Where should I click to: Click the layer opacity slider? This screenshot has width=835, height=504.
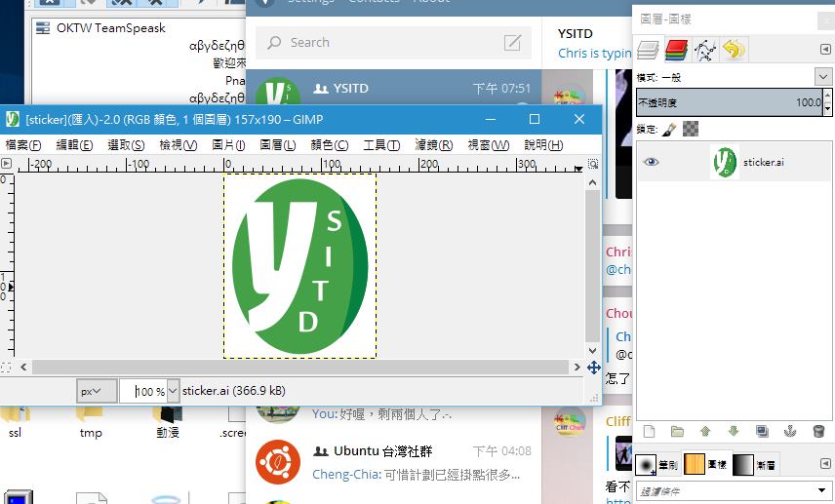(730, 102)
